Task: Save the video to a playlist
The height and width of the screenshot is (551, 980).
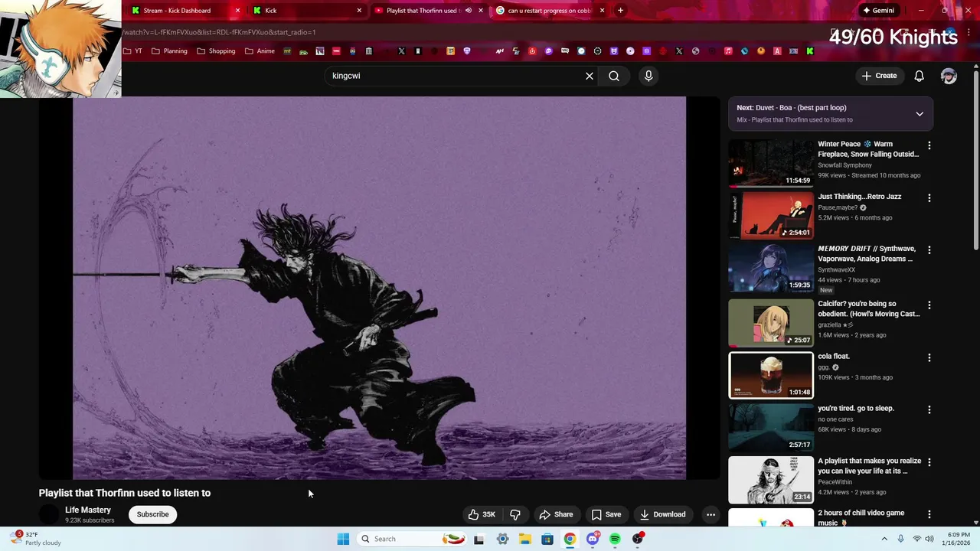Action: tap(606, 514)
